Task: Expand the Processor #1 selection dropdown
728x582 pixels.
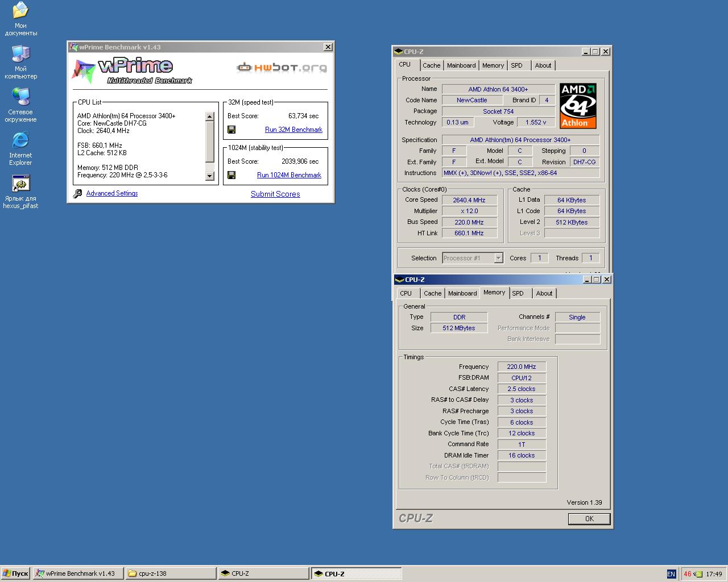Action: point(498,258)
